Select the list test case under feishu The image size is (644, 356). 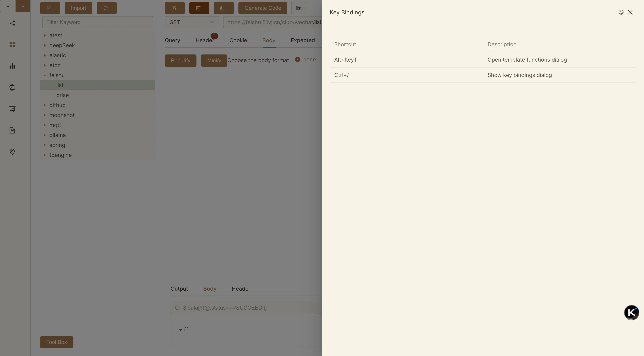(x=98, y=85)
